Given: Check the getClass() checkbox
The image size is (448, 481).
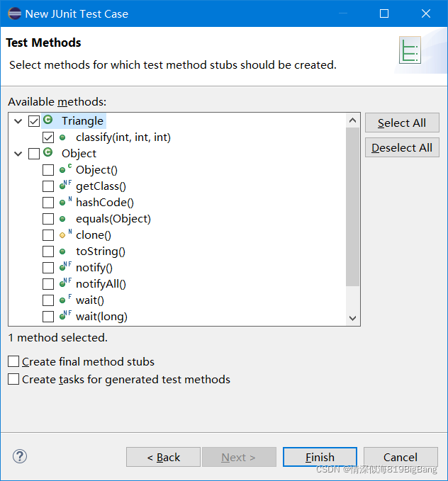Looking at the screenshot, I should (48, 186).
